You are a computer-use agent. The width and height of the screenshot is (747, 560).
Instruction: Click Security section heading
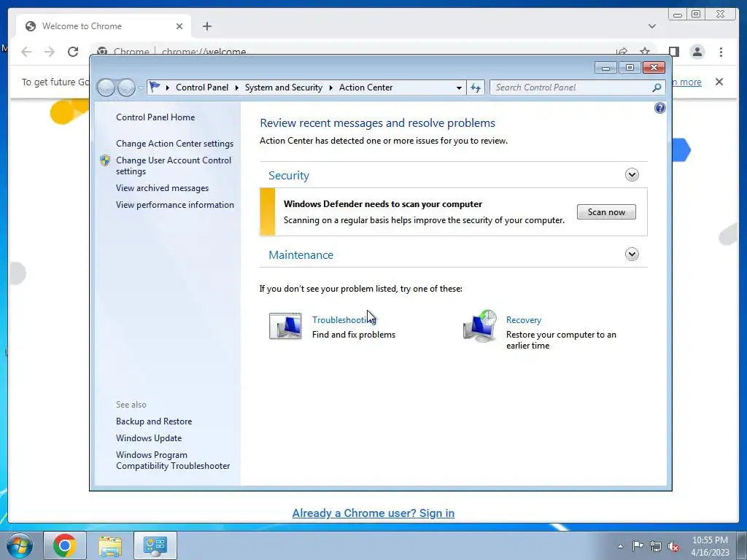[289, 176]
